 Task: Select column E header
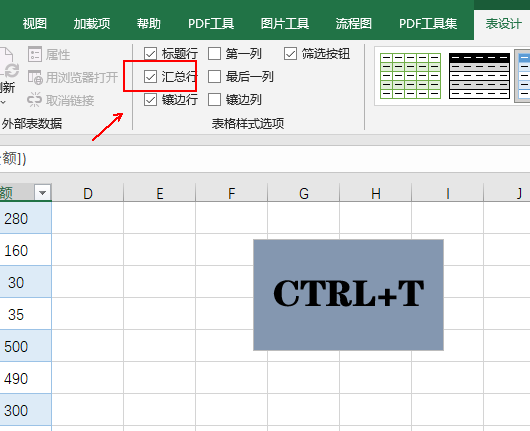point(160,193)
